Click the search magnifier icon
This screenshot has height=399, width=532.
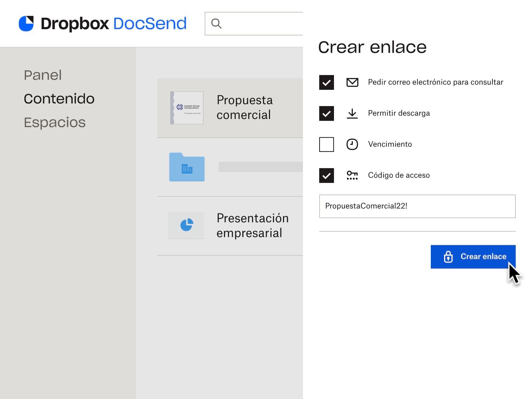pyautogui.click(x=216, y=24)
